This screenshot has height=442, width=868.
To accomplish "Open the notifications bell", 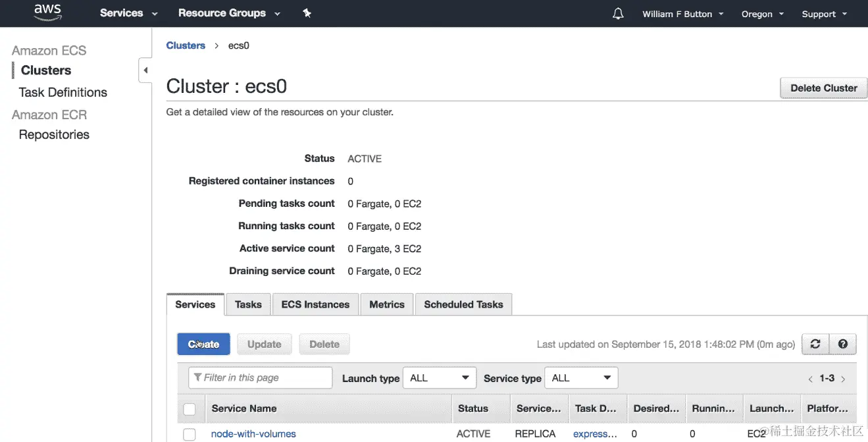I will 618,14.
